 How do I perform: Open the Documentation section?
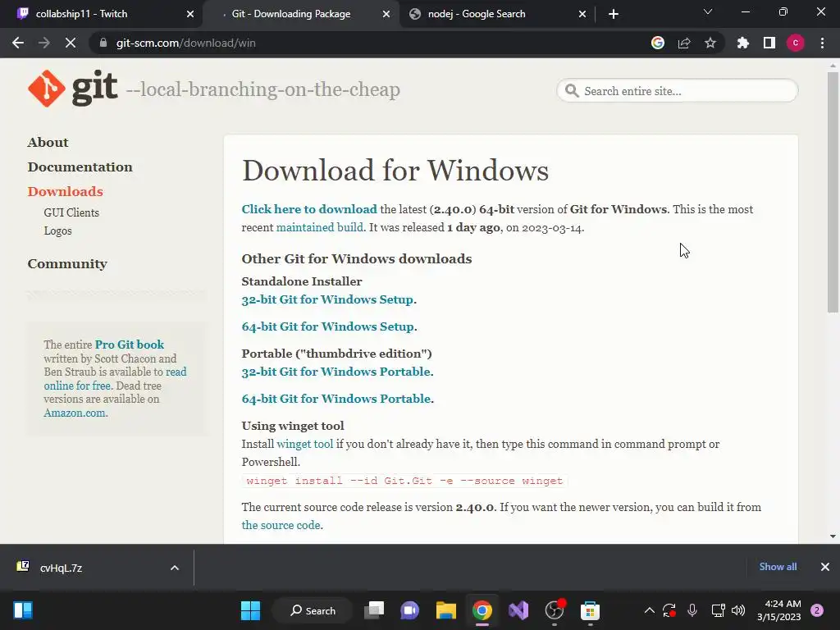point(80,167)
